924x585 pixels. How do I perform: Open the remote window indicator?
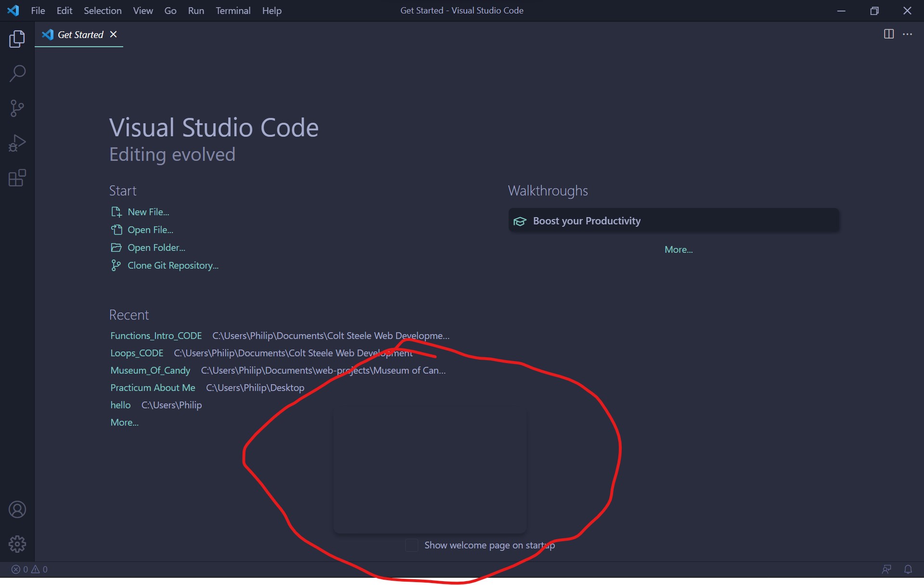click(887, 569)
